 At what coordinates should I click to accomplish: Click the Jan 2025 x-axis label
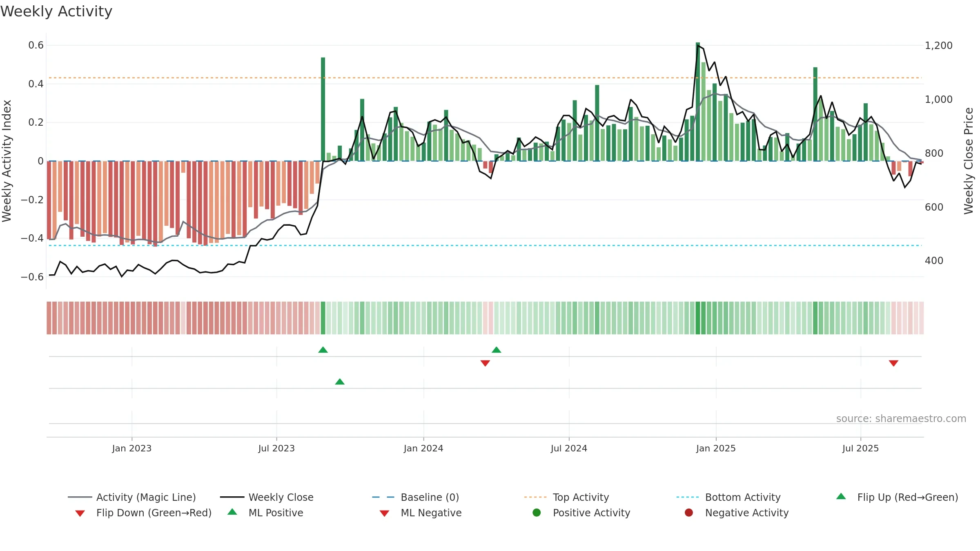(x=716, y=449)
